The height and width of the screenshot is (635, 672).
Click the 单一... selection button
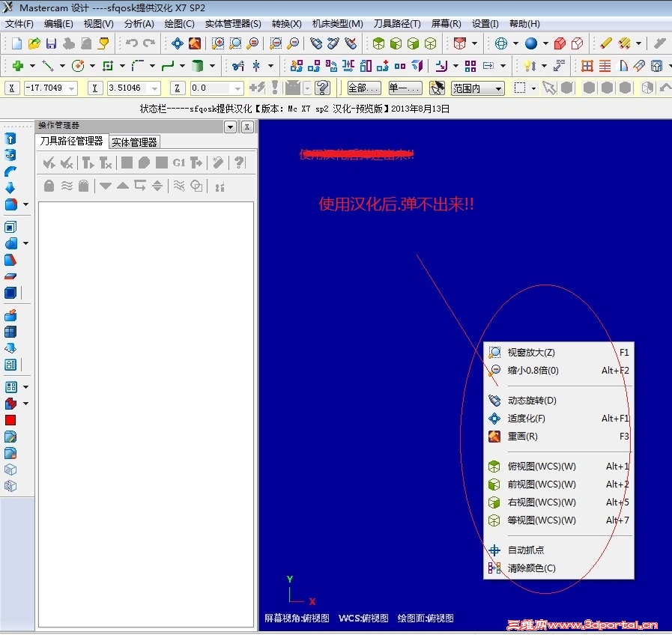coord(405,88)
